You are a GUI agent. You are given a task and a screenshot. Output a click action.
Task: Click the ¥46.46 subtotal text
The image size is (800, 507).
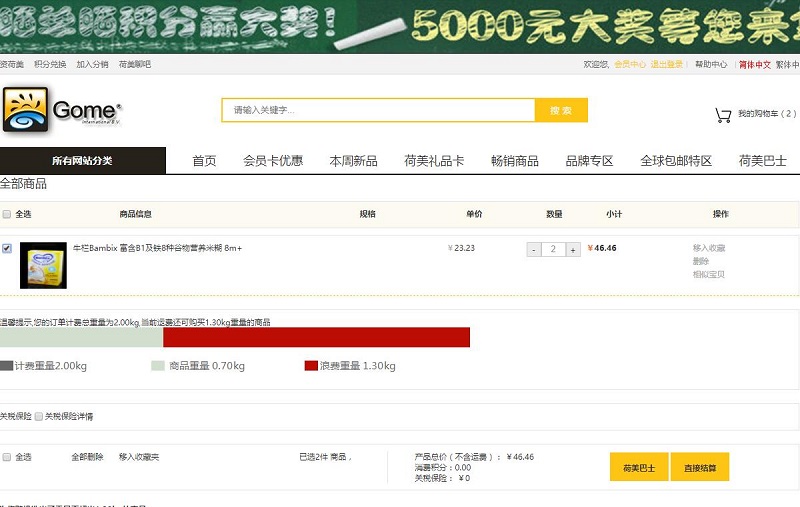coord(602,248)
